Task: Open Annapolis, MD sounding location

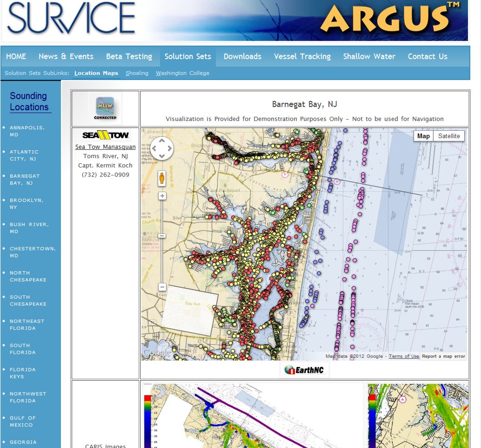Action: coord(27,131)
